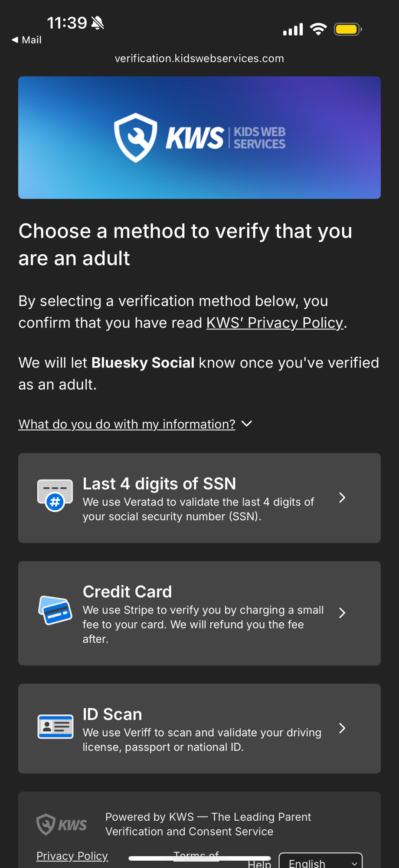Tap chevron on the Credit Card option
Screen dimensions: 399x868
coord(342,613)
